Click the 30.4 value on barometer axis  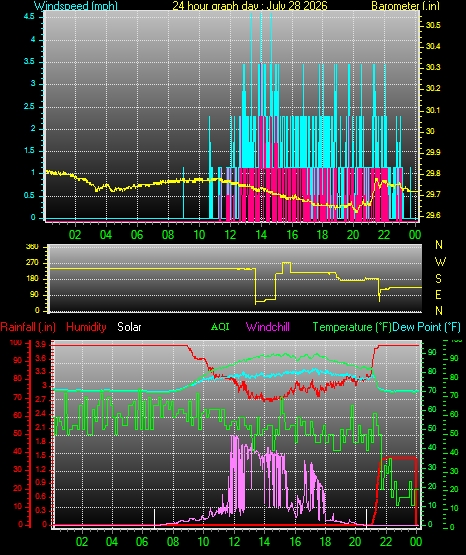coord(433,46)
